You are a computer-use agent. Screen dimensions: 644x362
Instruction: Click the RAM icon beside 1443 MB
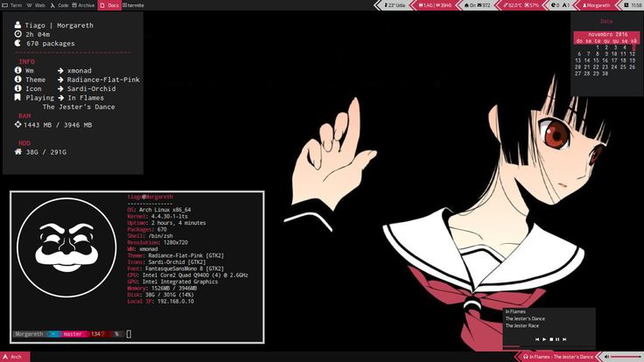[x=17, y=124]
